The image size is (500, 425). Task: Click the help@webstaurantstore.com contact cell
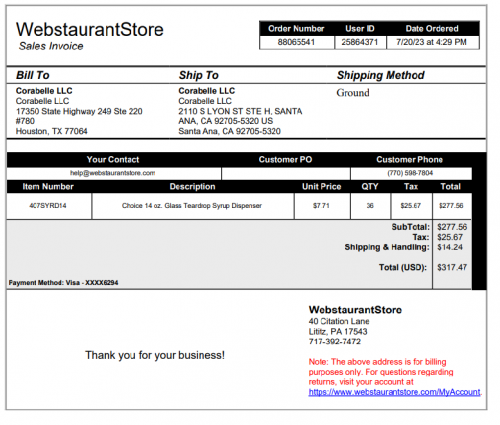[x=113, y=173]
